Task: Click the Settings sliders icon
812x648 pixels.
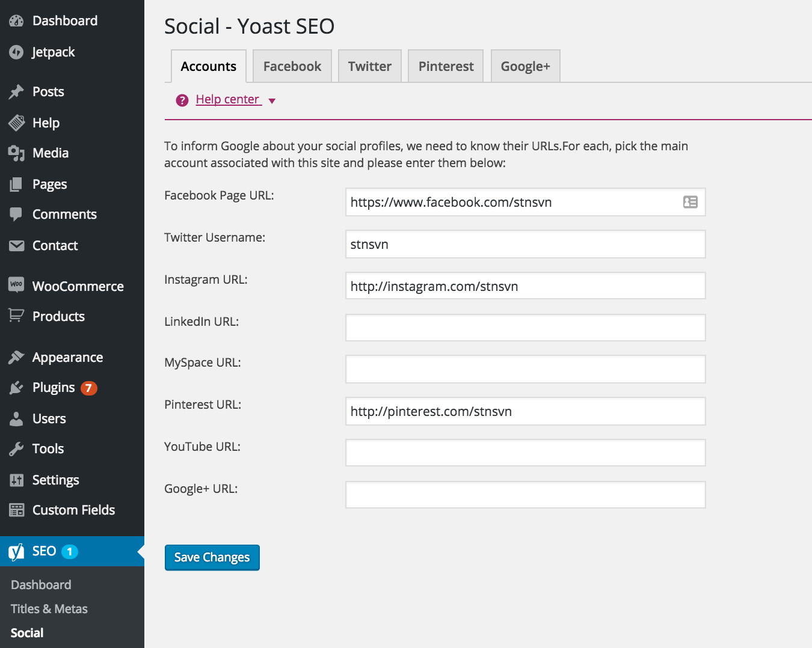Action: [16, 480]
